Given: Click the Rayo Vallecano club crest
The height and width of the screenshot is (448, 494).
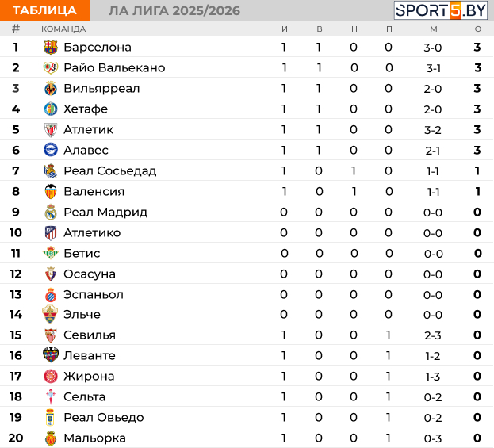Looking at the screenshot, I should pyautogui.click(x=51, y=67).
